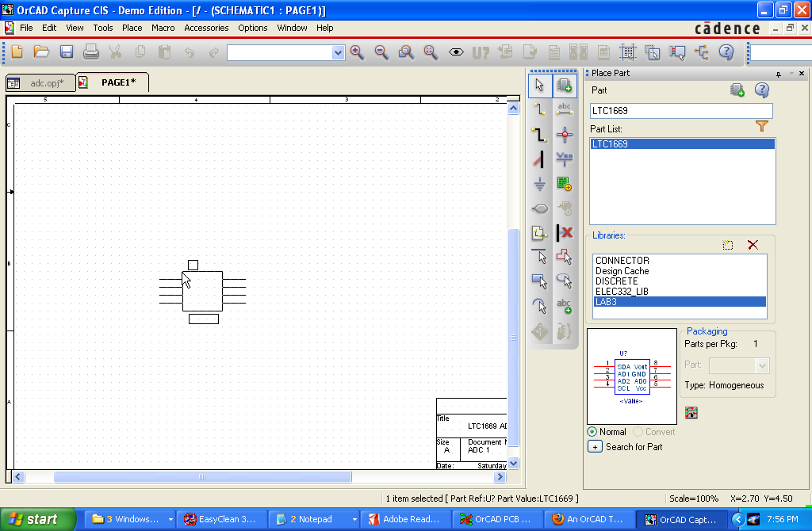Select the Place Wire tool
812x531 pixels.
click(539, 109)
